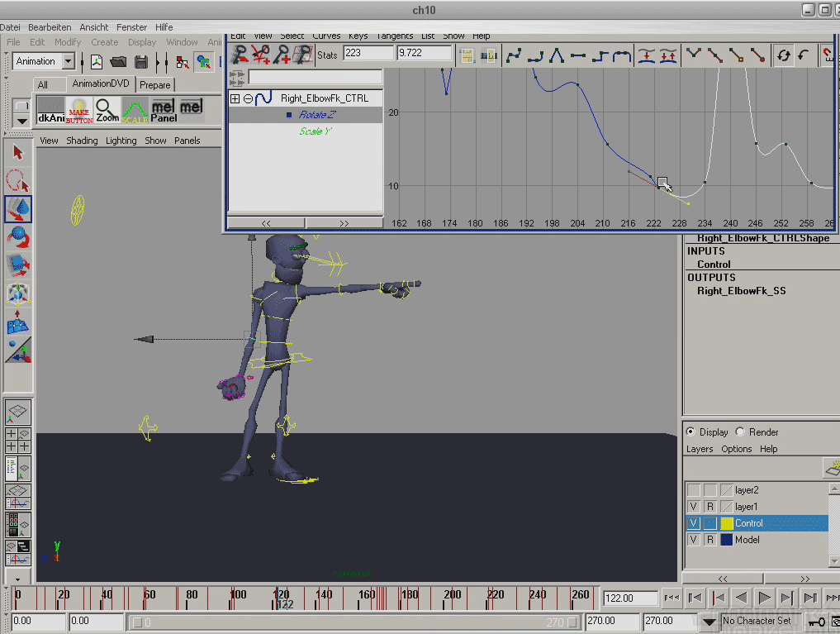
Task: Switch to the Prepare shelf tab
Action: tap(154, 84)
